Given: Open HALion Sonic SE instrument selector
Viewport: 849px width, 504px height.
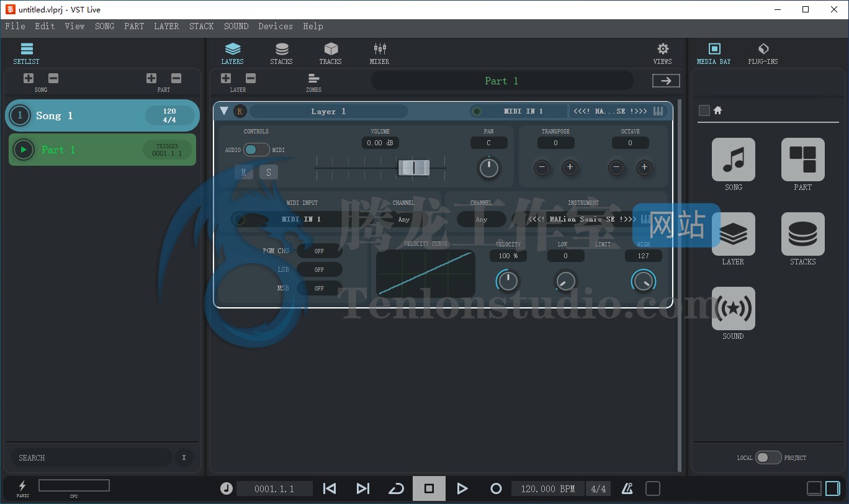Looking at the screenshot, I should (582, 219).
